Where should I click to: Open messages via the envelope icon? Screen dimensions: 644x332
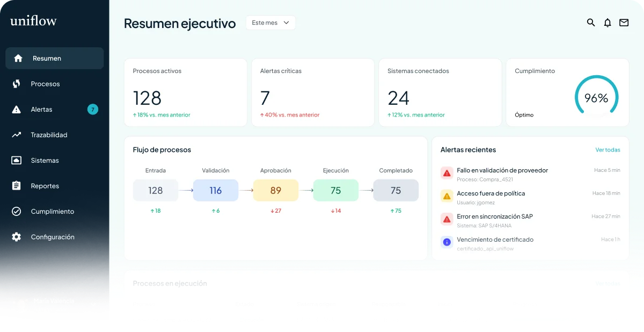click(x=624, y=23)
